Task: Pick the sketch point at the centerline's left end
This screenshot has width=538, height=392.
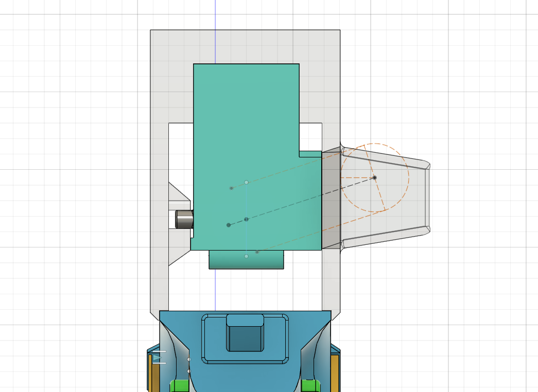Action: (x=229, y=225)
